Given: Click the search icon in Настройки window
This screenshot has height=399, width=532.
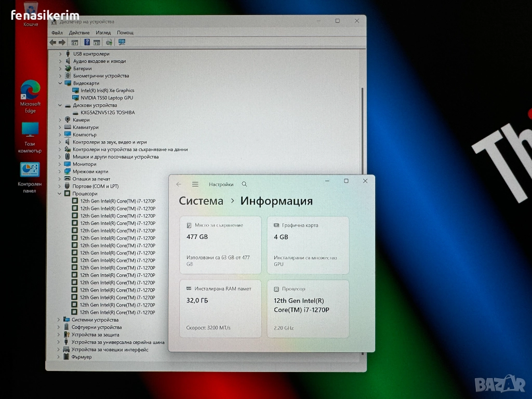Looking at the screenshot, I should (245, 184).
